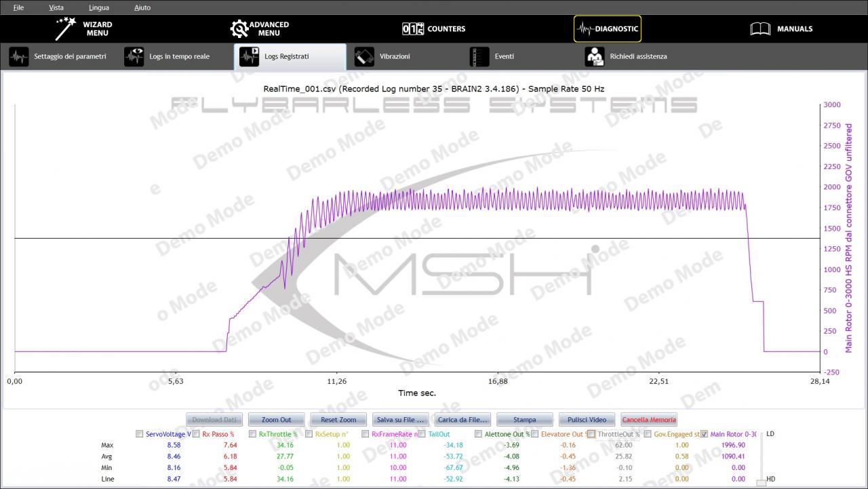Open the File menu
Image resolution: width=868 pixels, height=489 pixels.
[x=18, y=8]
